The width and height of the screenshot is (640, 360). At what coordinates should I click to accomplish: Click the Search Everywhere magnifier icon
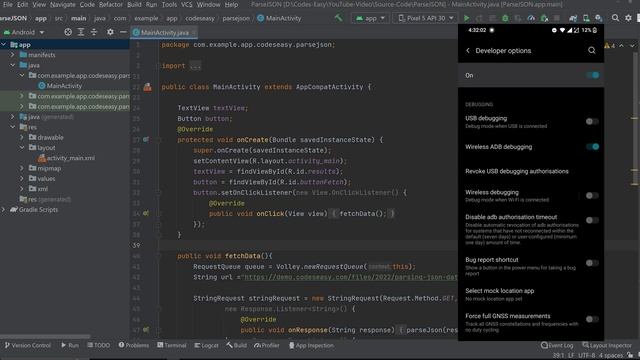(615, 18)
